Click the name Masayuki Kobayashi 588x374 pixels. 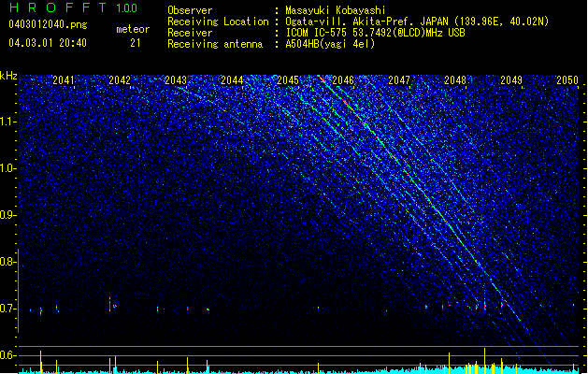coord(336,10)
